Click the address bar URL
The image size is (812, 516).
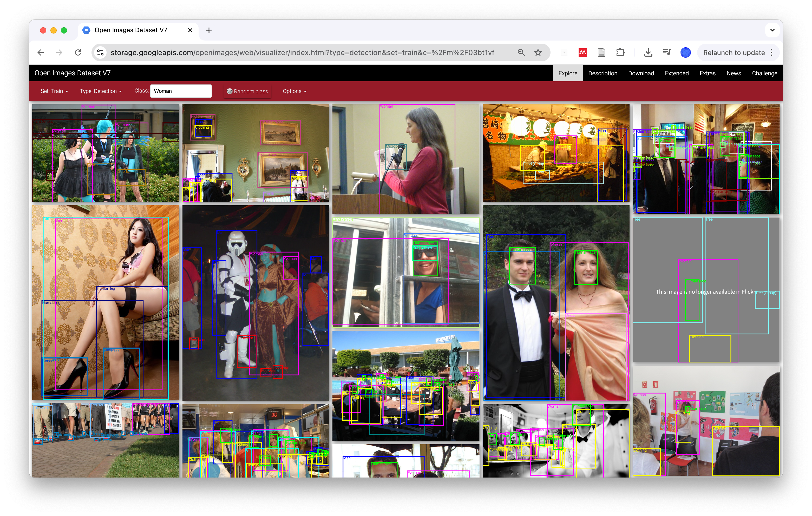(x=302, y=52)
